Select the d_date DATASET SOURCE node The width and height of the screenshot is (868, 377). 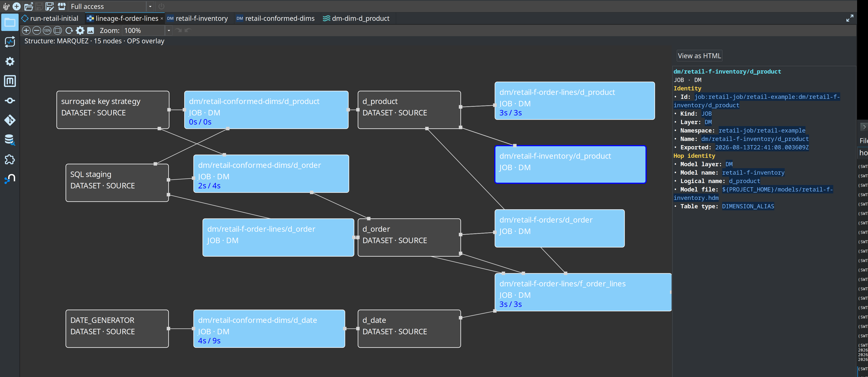click(x=409, y=328)
